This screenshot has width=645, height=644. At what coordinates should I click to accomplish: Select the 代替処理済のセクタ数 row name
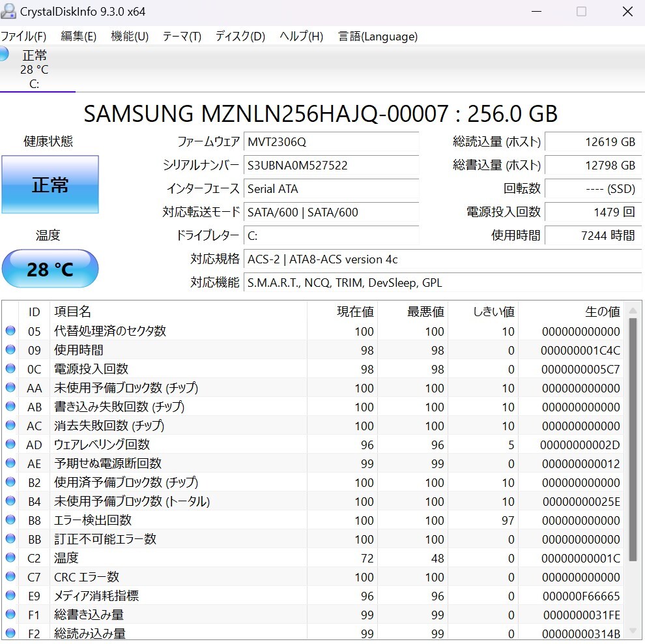[110, 331]
